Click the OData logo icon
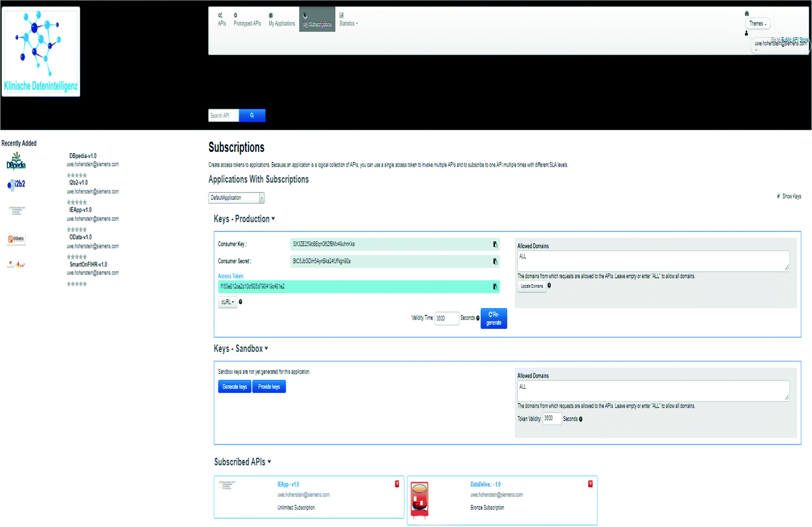 click(x=16, y=239)
